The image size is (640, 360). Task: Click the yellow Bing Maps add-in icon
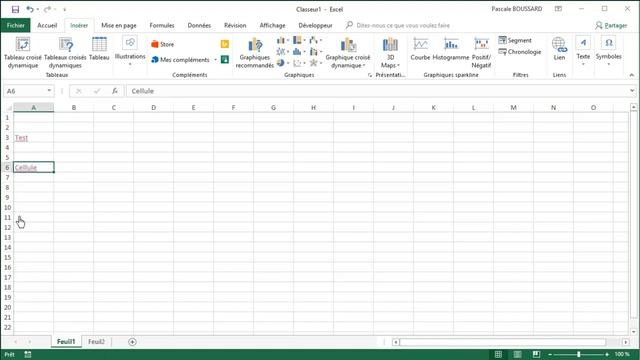coord(224,44)
